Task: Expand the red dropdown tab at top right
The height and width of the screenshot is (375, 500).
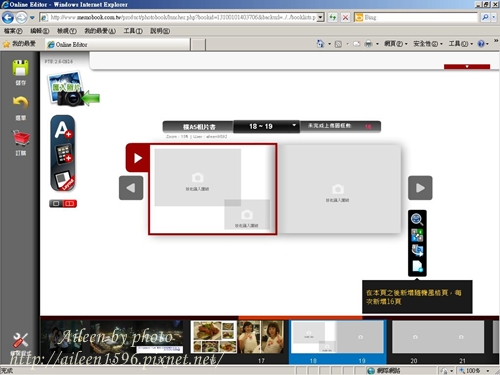Action: 467,67
